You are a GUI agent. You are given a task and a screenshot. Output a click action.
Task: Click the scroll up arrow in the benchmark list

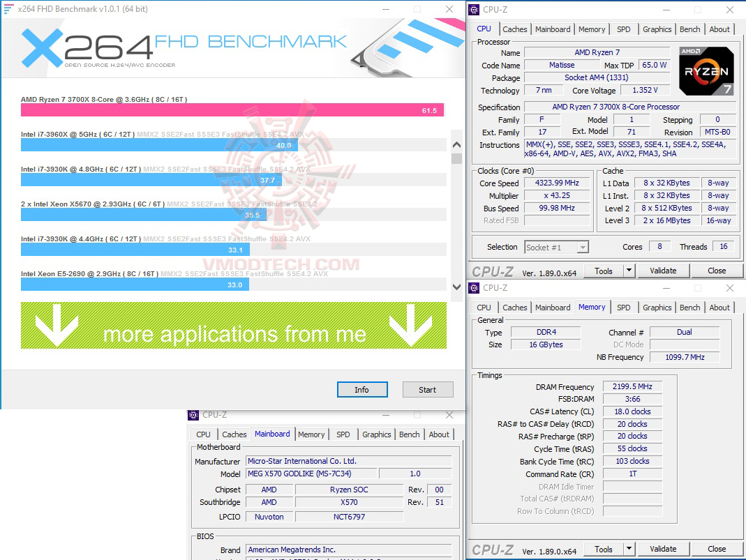tap(456, 144)
